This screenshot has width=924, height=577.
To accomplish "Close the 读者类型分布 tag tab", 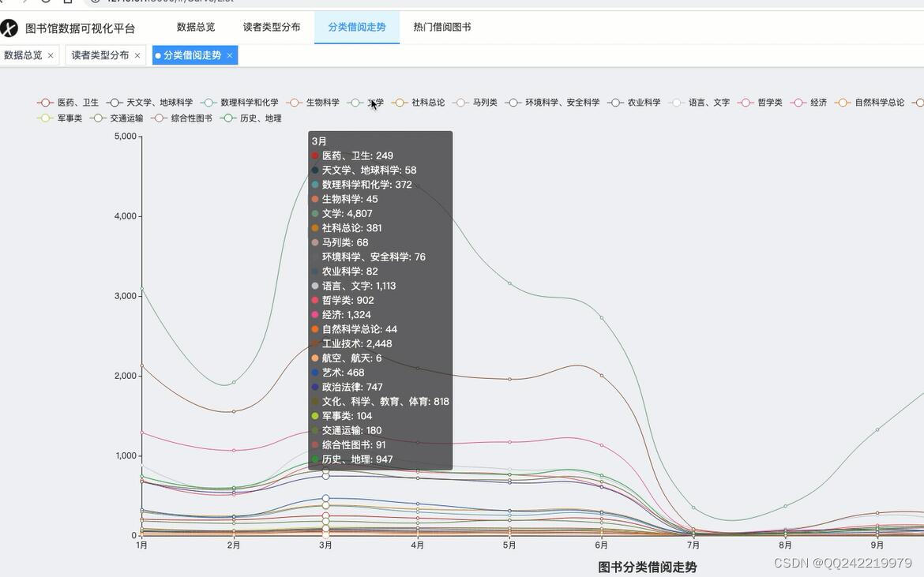I will [137, 55].
